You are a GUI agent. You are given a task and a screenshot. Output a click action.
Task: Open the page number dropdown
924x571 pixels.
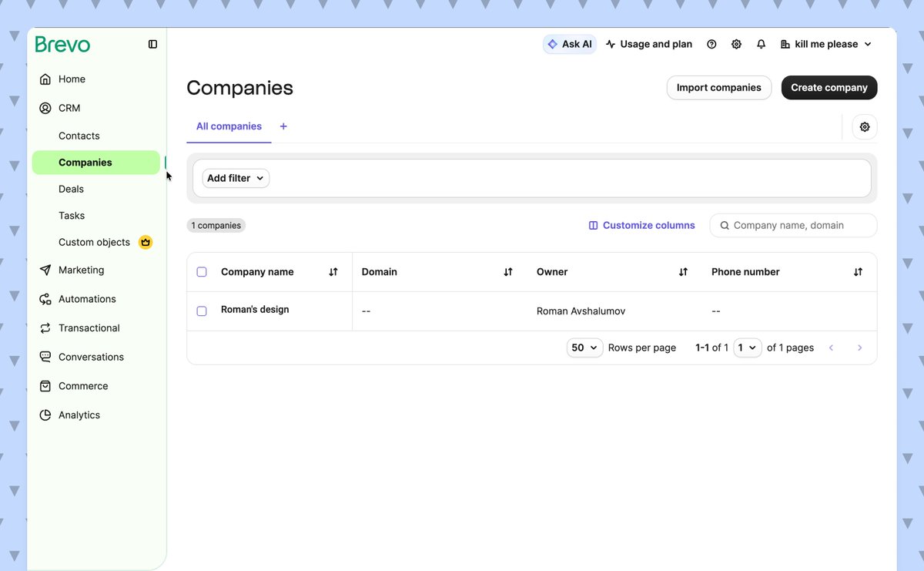point(748,348)
